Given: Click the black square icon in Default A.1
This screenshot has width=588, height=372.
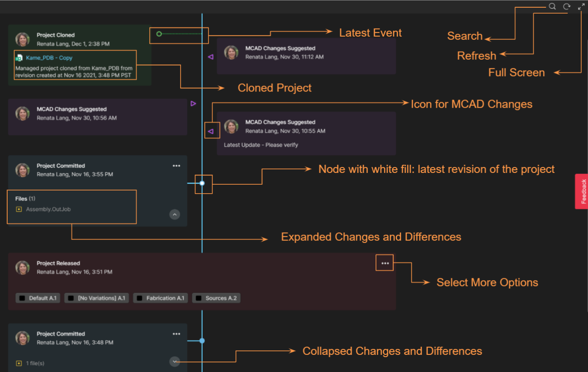Looking at the screenshot, I should [x=22, y=298].
